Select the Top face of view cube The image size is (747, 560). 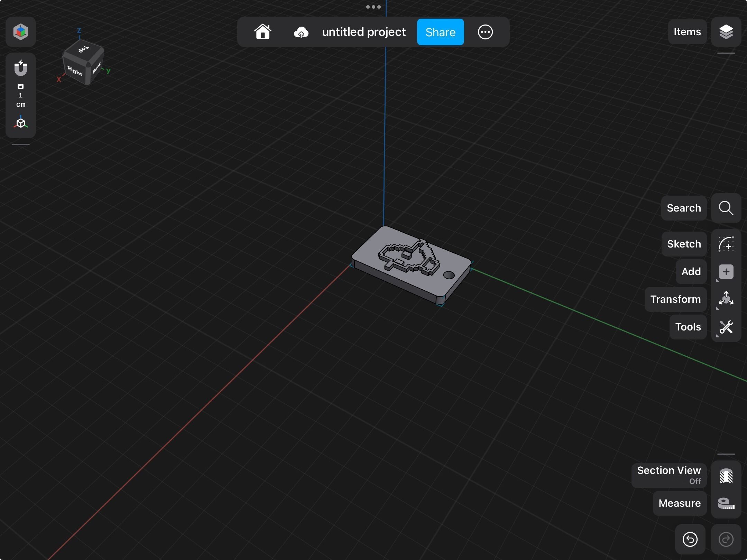click(84, 49)
